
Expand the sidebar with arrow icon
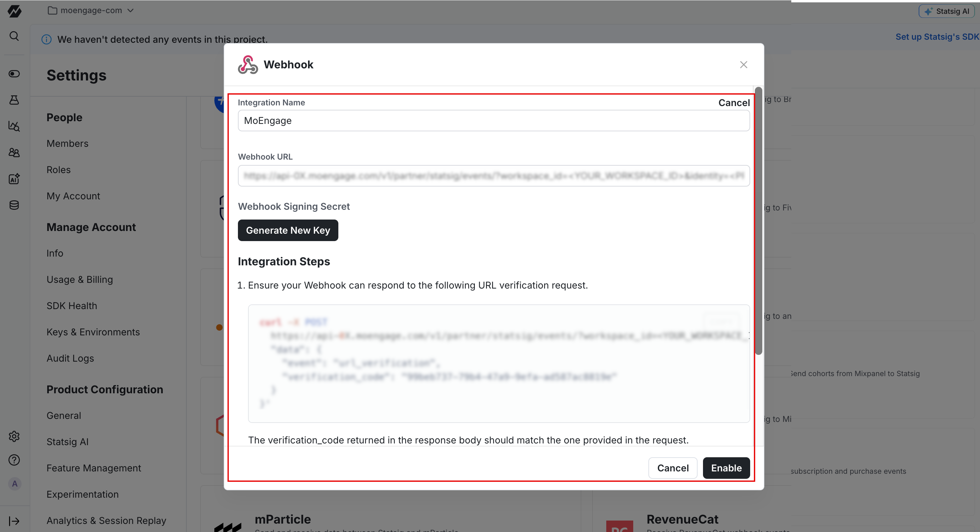[x=14, y=521]
